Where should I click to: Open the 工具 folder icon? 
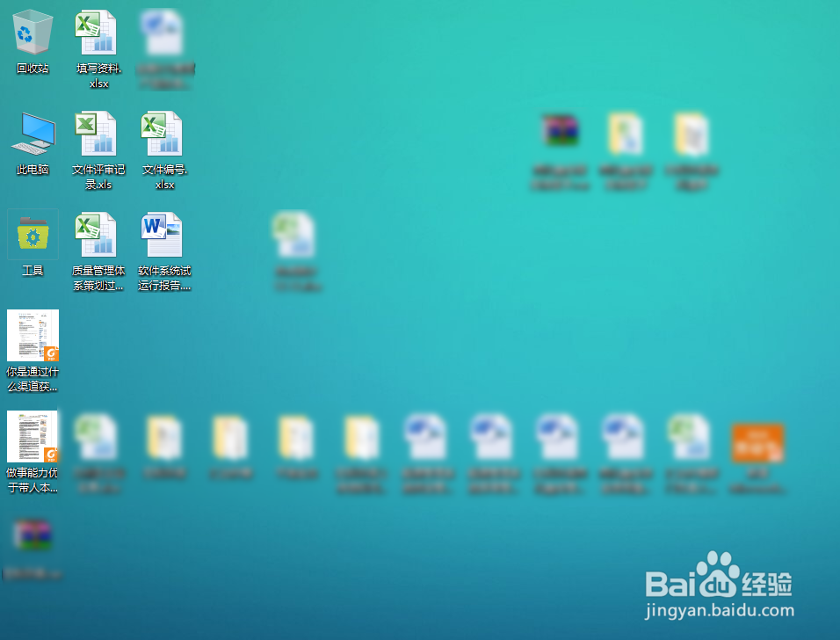point(33,234)
